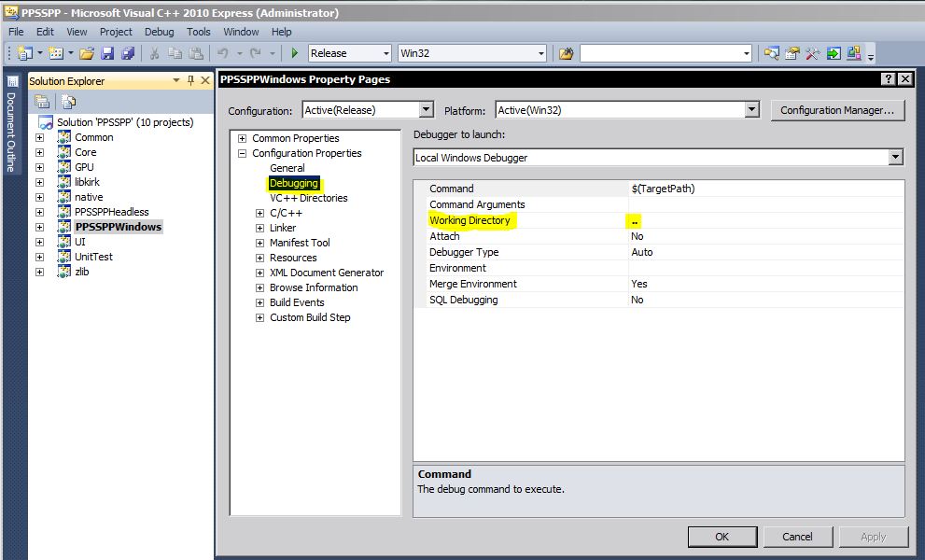Click the Save icon in toolbar
925x560 pixels.
[107, 54]
